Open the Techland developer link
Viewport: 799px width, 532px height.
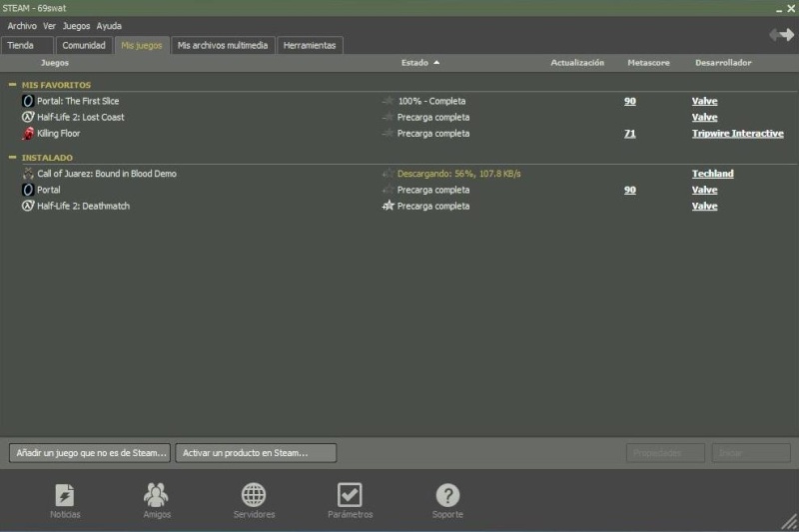(713, 174)
